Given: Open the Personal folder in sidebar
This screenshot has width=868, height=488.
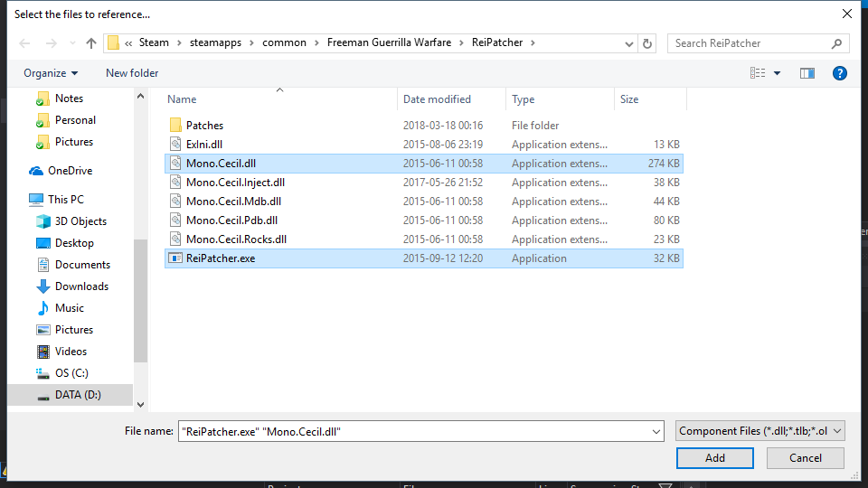Looking at the screenshot, I should 75,120.
